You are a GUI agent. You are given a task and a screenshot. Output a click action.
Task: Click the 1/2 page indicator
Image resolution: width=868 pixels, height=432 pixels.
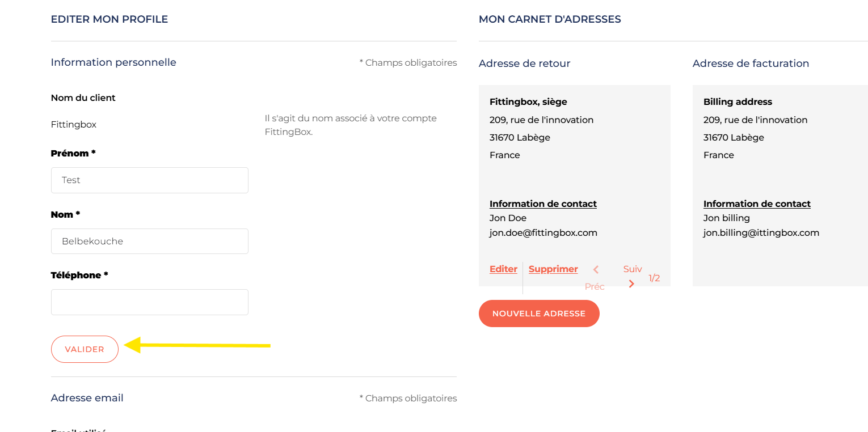click(654, 278)
